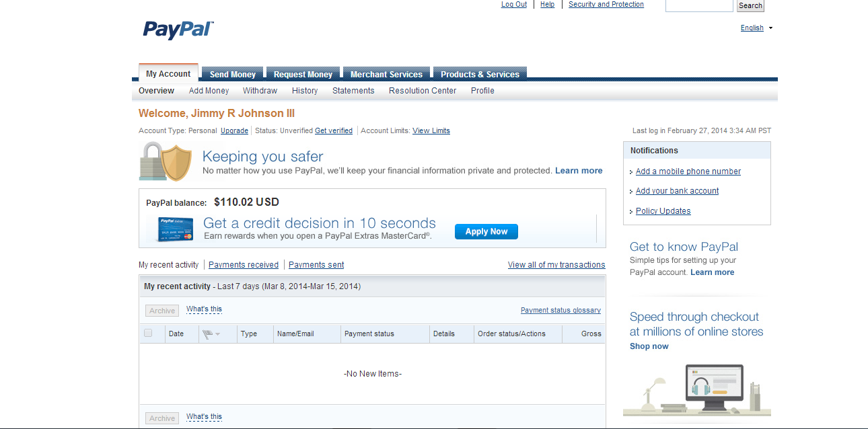The image size is (868, 429).
Task: Open the Statements submenu item
Action: click(353, 91)
